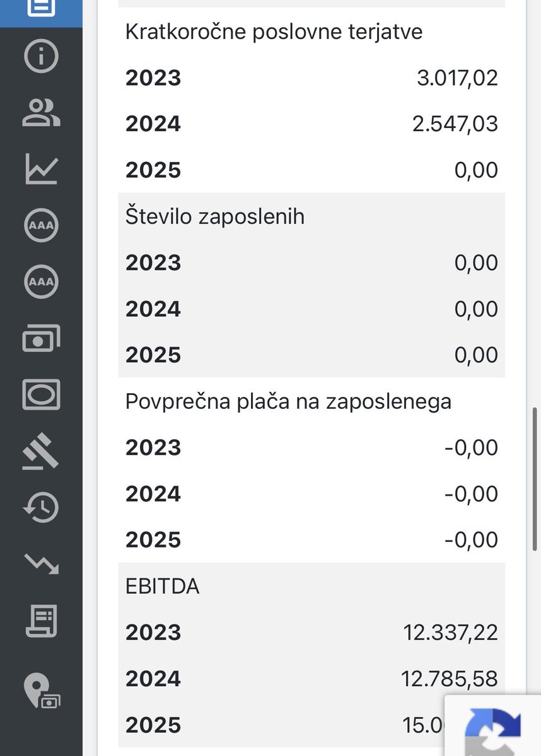
Task: Select the Število zaposlenih heading
Action: [215, 216]
